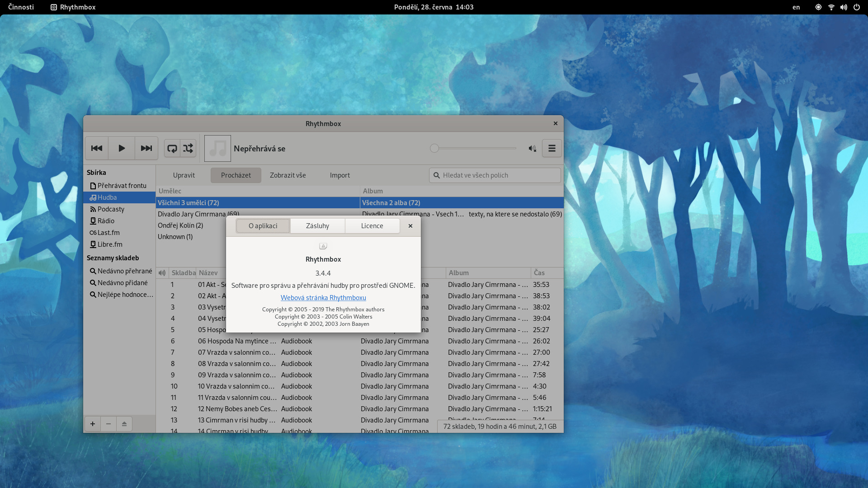Toggle shuffle playback mode
The image size is (868, 488).
pos(188,148)
